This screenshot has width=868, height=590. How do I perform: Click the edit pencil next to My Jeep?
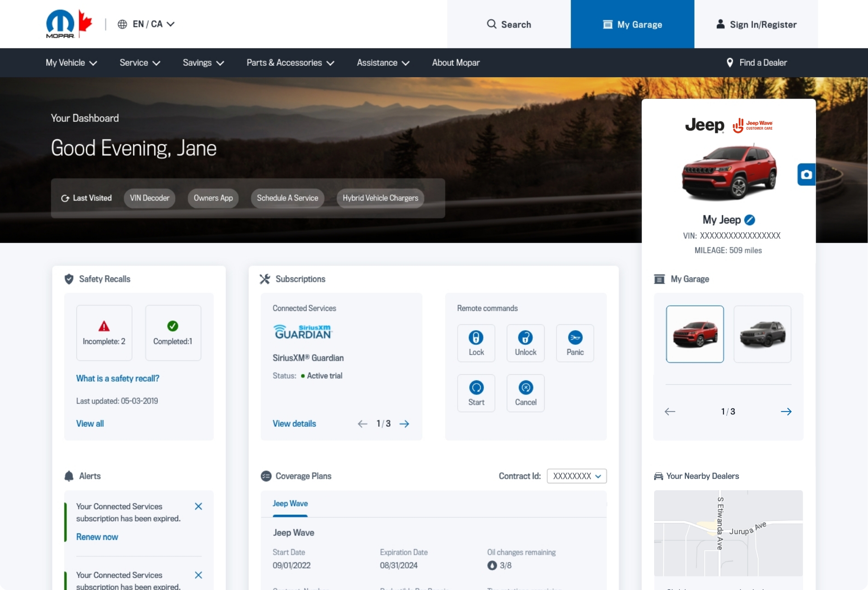click(750, 220)
